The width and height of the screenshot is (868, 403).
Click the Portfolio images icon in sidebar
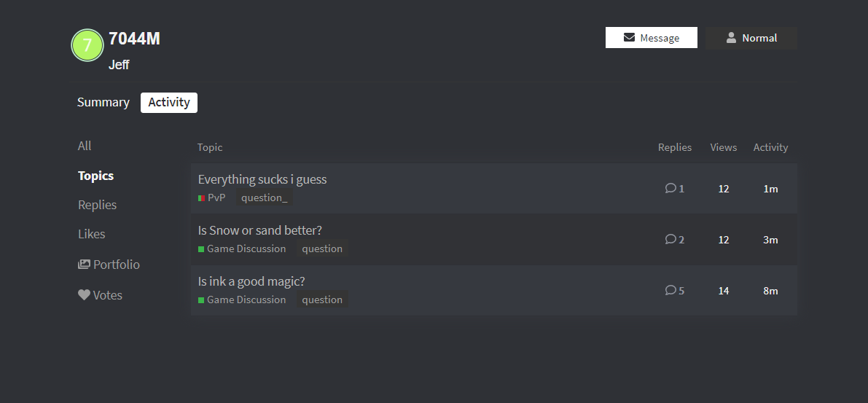[84, 265]
